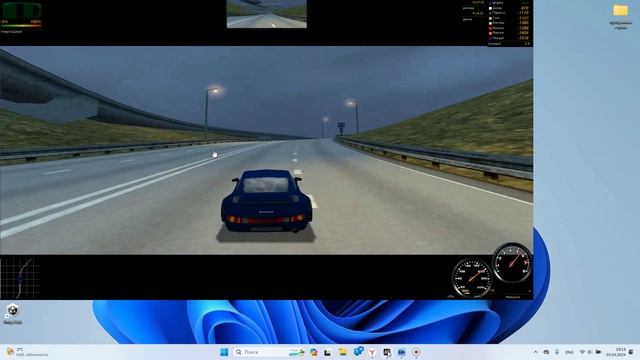Viewport: 640px width, 360px height.
Task: Click the tachometer gauge in the game
Action: 512,263
